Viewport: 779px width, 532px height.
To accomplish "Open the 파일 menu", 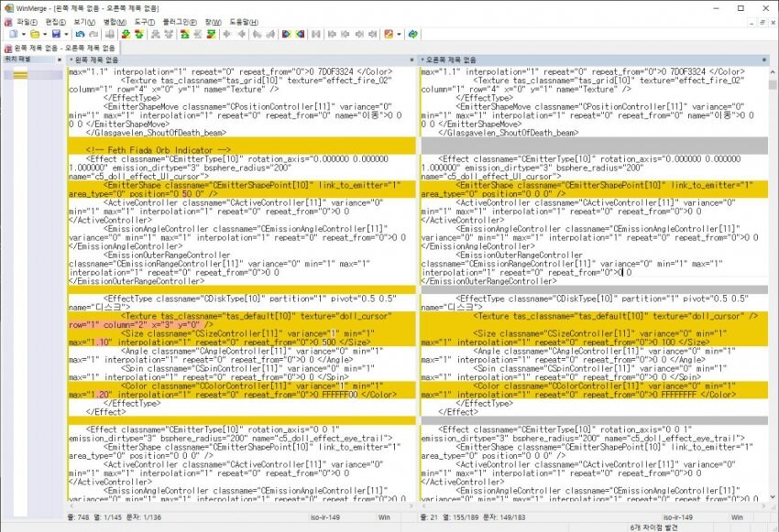I will (27, 21).
